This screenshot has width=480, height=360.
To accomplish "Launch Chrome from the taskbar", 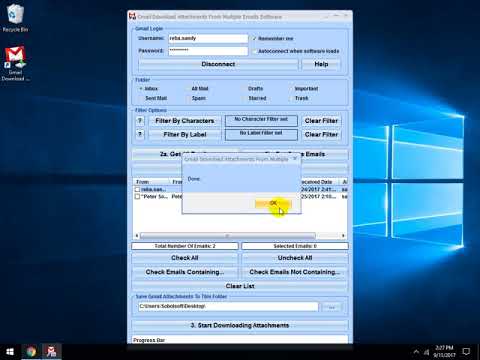I will [x=31, y=352].
